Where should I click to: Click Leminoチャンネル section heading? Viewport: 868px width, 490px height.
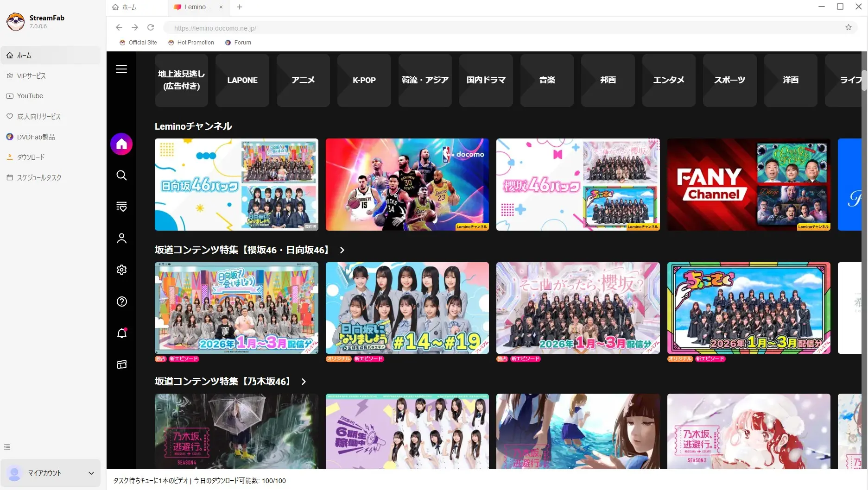pos(193,126)
